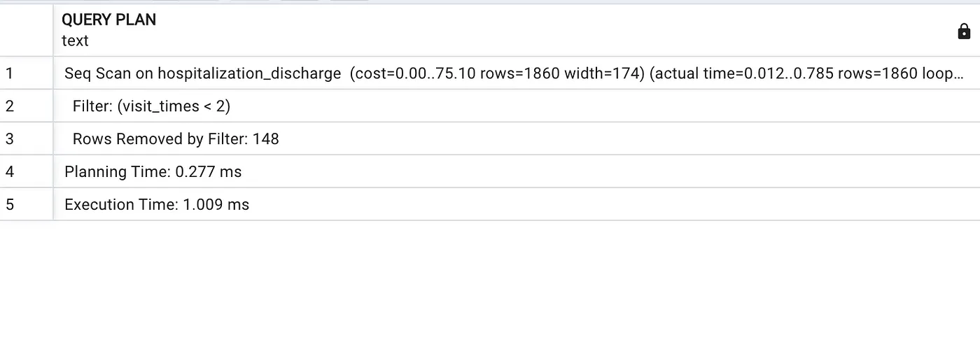The width and height of the screenshot is (980, 337).
Task: Select row number 4
Action: click(27, 171)
